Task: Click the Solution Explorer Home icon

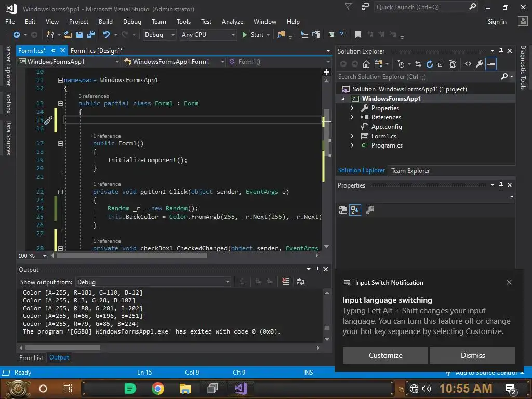Action: coord(366,64)
